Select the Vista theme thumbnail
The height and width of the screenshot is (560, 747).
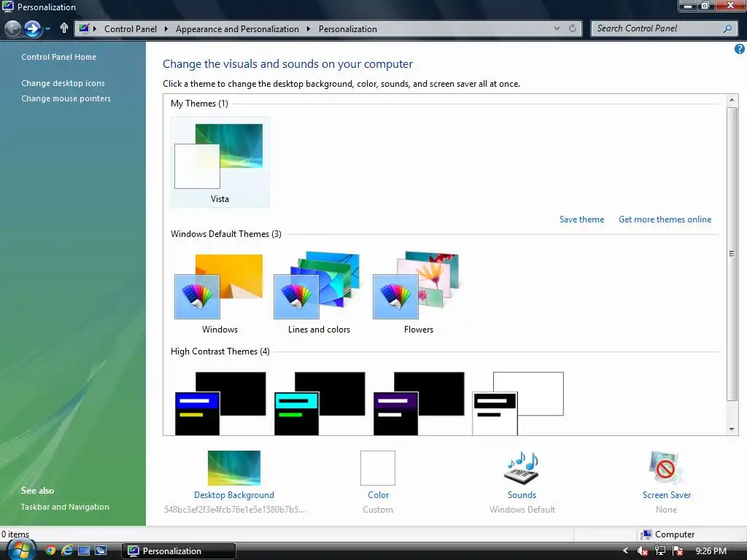click(220, 161)
